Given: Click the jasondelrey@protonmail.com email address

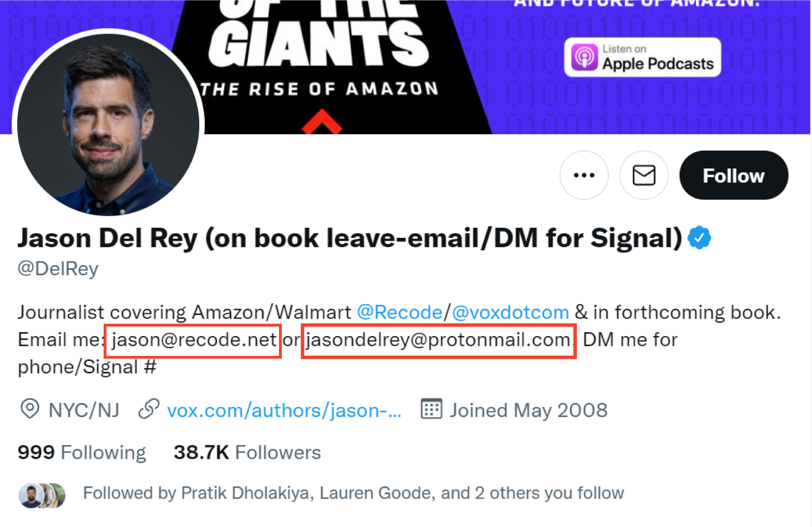Looking at the screenshot, I should click(438, 340).
